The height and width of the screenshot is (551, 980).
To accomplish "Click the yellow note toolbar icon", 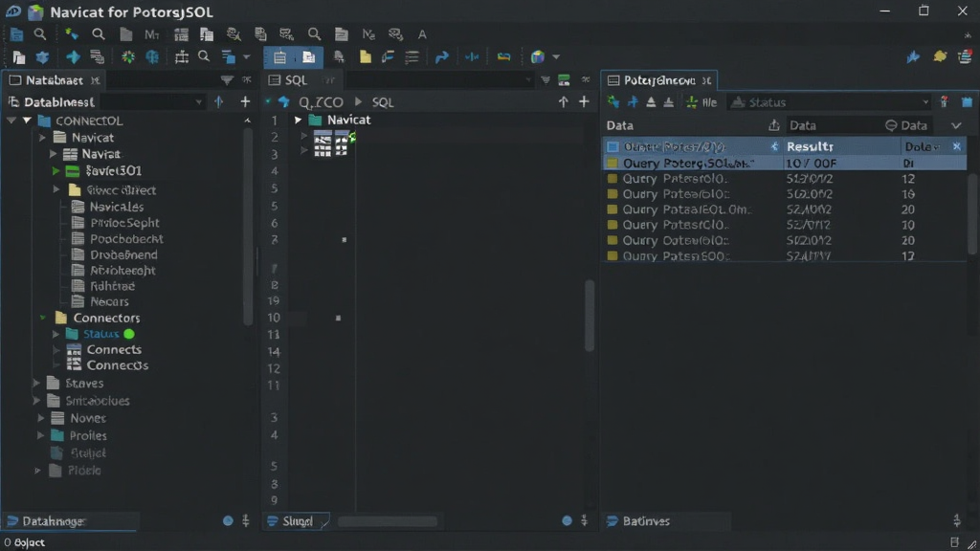I will pyautogui.click(x=365, y=57).
